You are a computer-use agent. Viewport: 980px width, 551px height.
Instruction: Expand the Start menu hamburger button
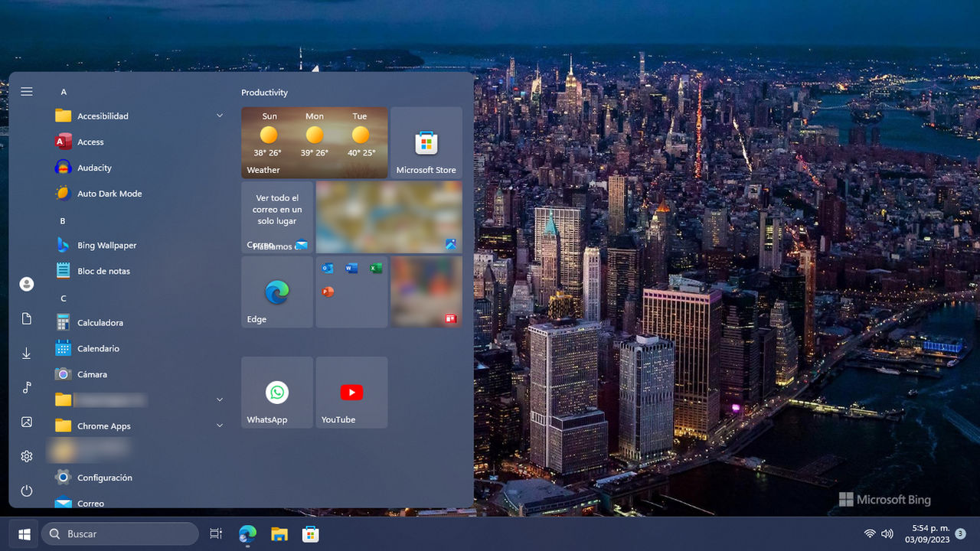pos(27,92)
